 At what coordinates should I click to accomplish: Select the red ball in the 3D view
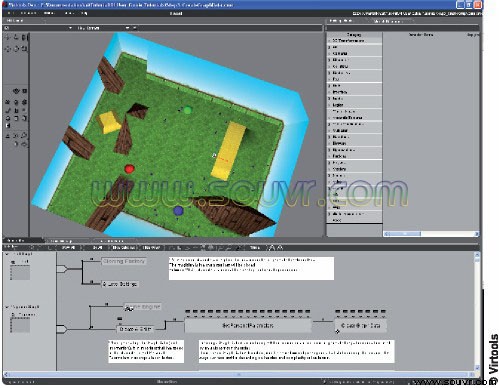129,169
